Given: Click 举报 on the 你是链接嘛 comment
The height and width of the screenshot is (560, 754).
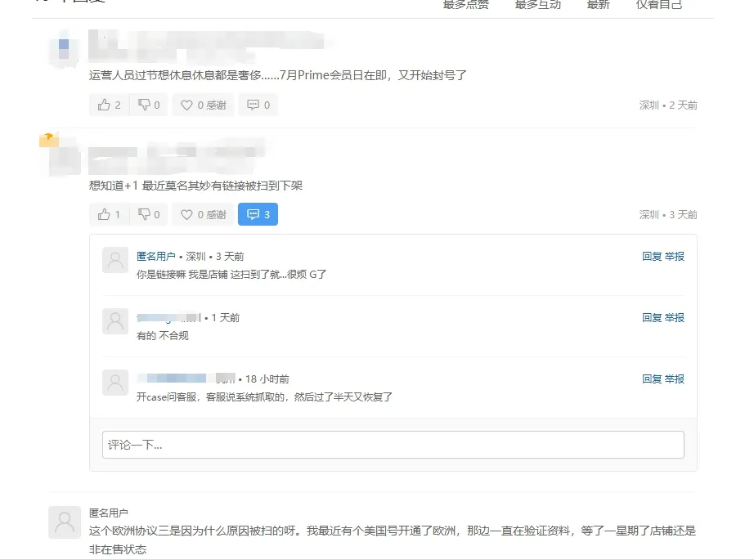Looking at the screenshot, I should [674, 256].
